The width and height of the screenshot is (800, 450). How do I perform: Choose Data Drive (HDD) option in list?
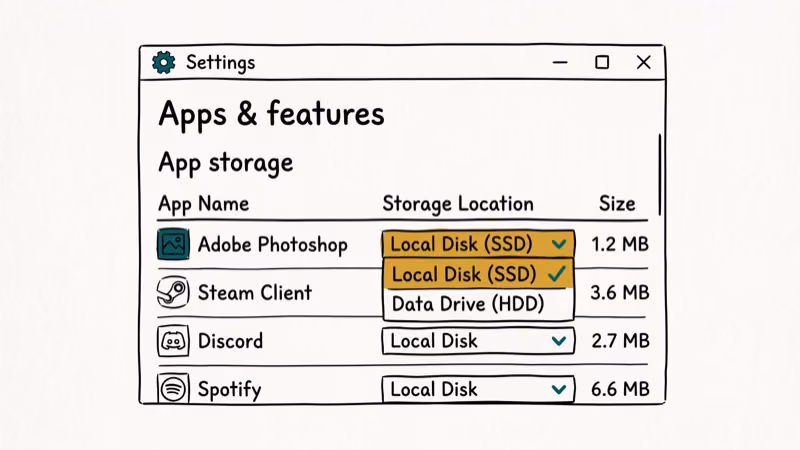pos(478,304)
